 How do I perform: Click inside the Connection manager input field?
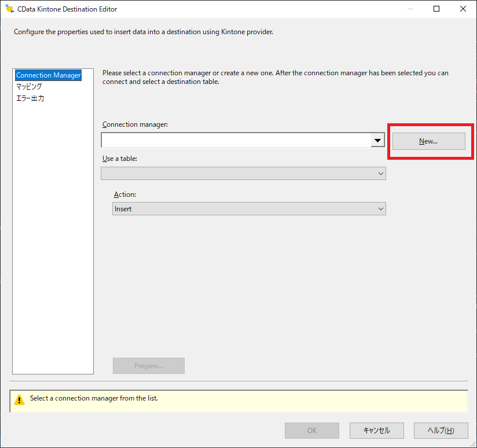click(x=236, y=141)
